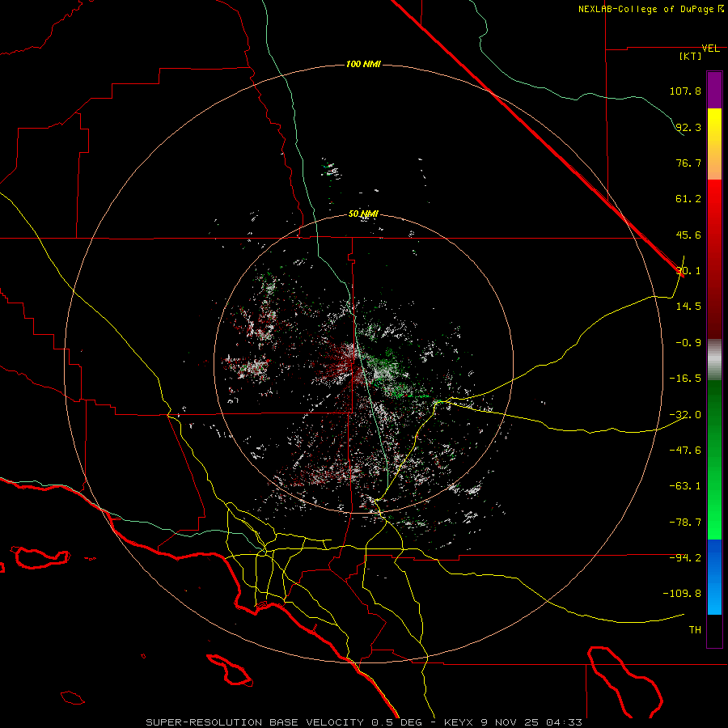Select the 14.5 legend value
The height and width of the screenshot is (728, 728).
688,307
